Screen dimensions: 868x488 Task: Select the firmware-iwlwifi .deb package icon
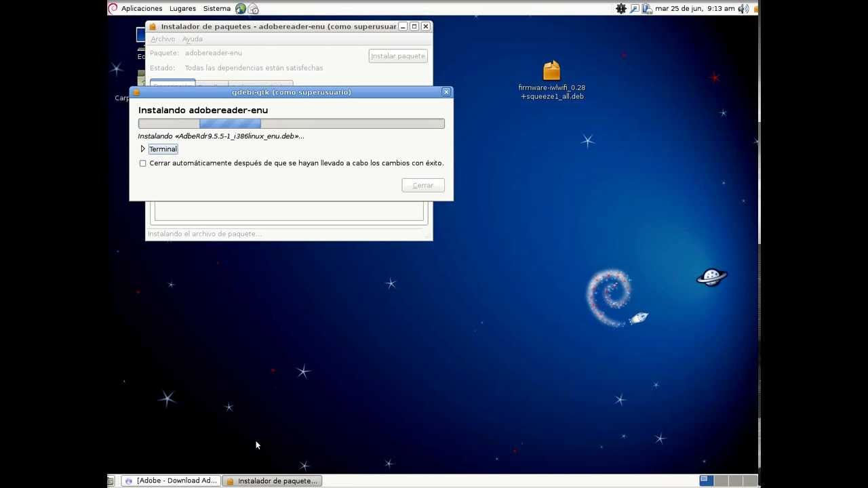[x=551, y=80]
